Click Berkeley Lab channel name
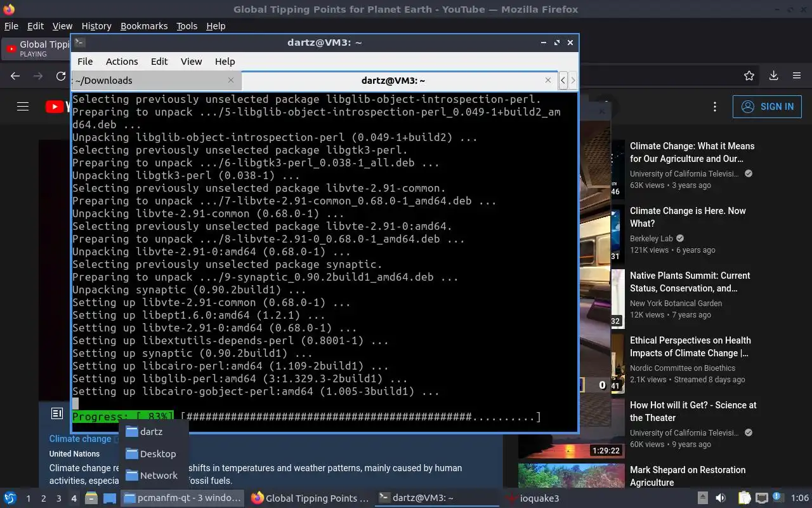 click(651, 239)
